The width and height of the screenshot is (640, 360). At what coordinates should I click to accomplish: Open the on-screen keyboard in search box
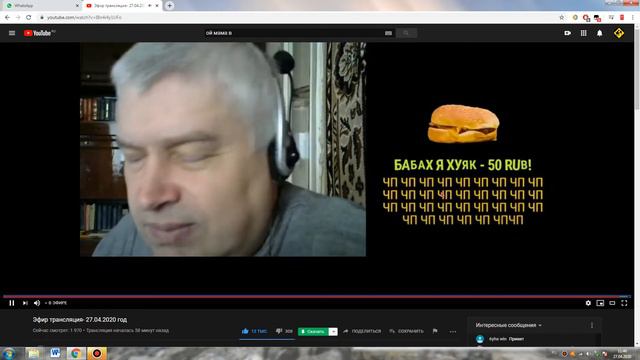click(x=388, y=33)
